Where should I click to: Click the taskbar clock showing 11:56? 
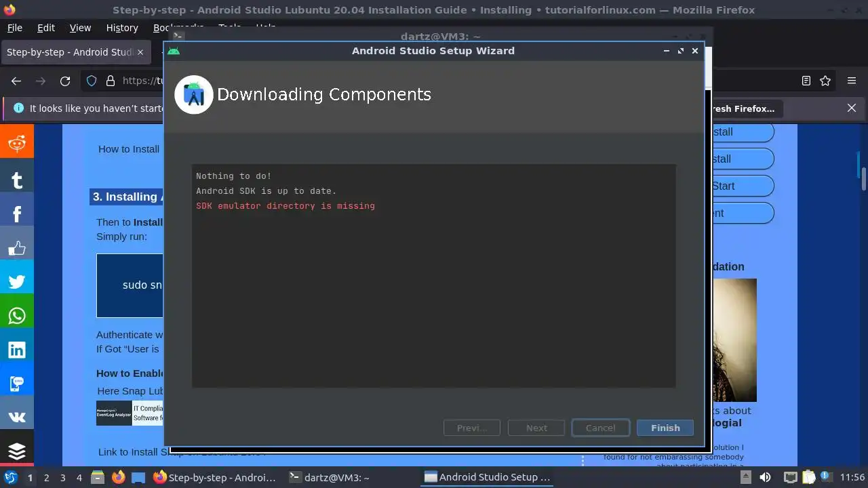coord(852,477)
